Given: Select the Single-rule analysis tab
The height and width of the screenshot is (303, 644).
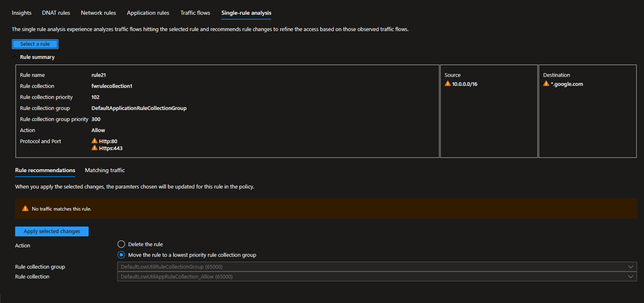Looking at the screenshot, I should (247, 13).
